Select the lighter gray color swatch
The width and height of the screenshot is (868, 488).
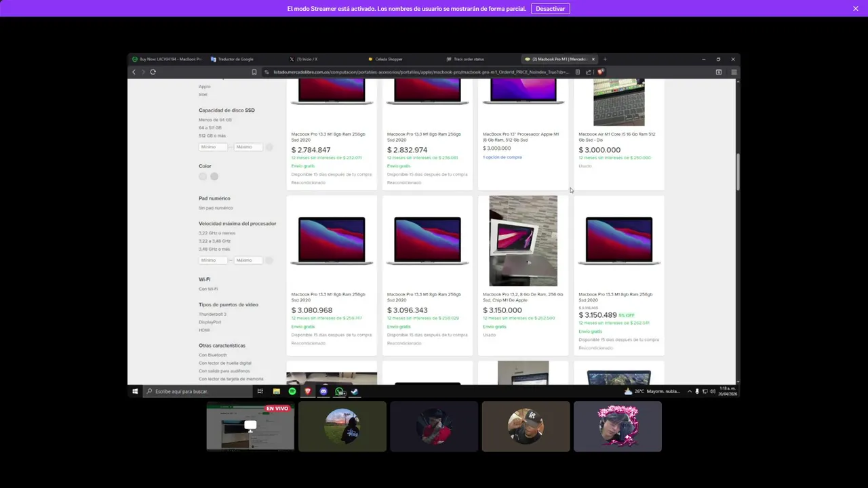[x=203, y=176]
